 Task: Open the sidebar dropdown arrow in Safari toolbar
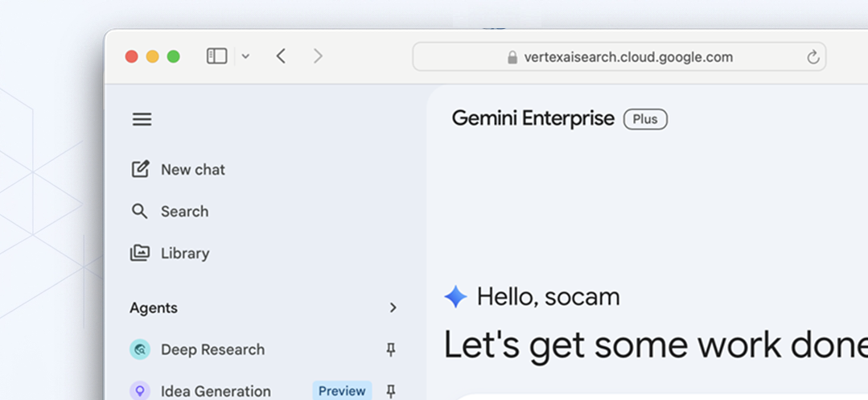246,56
